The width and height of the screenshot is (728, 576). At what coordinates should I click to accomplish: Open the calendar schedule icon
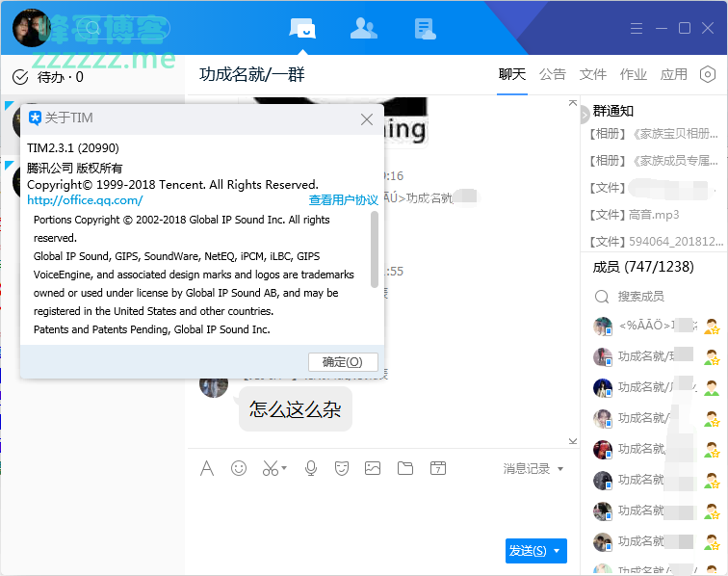(x=438, y=468)
